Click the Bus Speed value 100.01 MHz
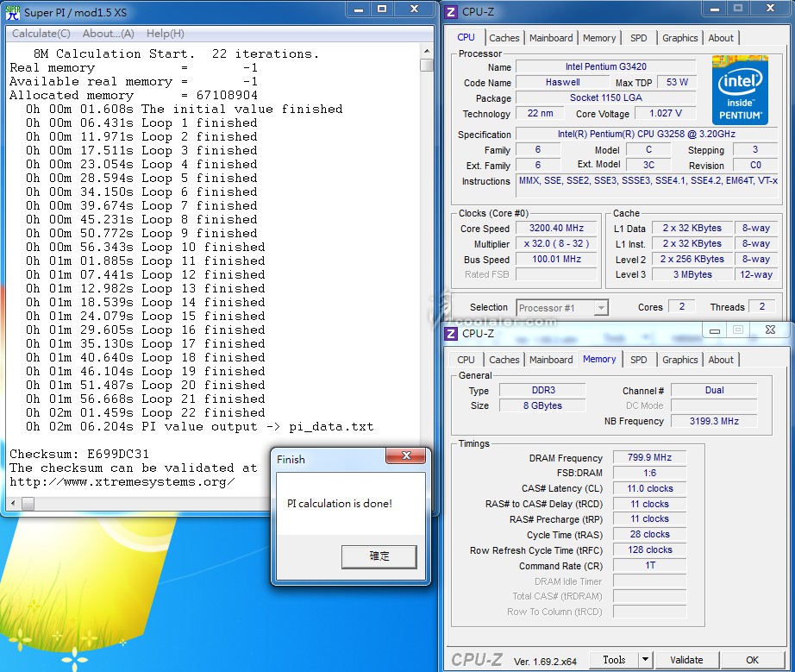 coord(556,259)
